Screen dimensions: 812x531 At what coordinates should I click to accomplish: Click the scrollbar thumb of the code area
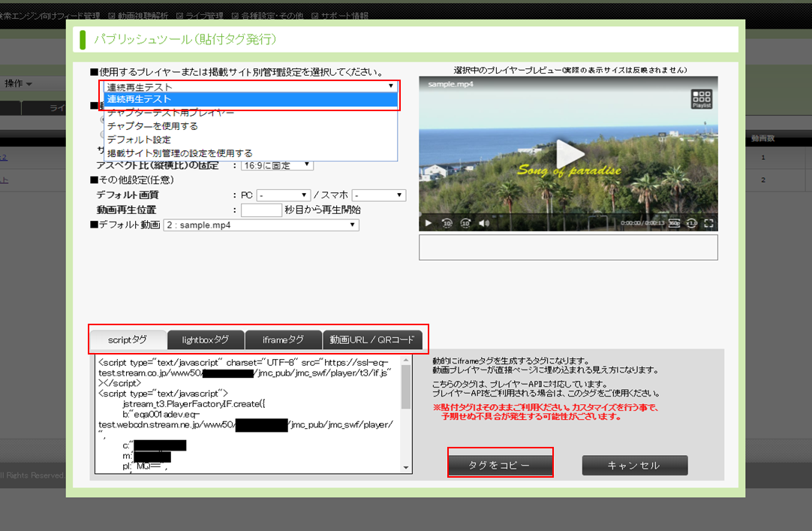(406, 387)
